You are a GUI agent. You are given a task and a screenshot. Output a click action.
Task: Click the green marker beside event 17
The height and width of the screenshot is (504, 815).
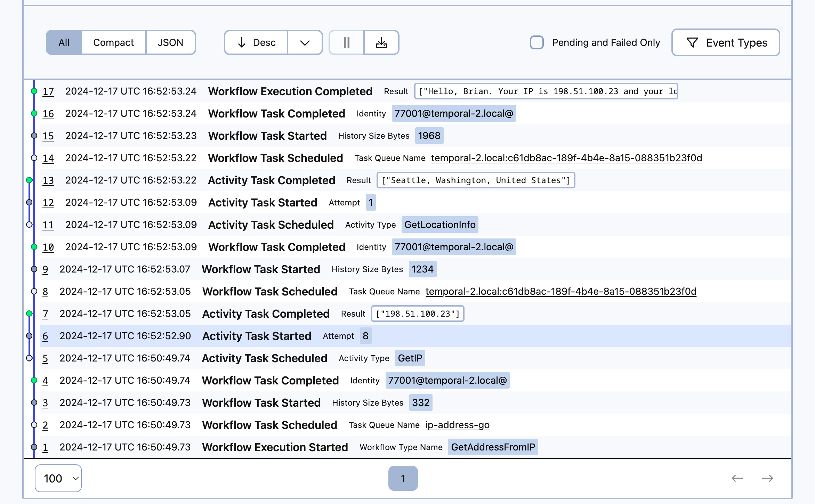[33, 91]
